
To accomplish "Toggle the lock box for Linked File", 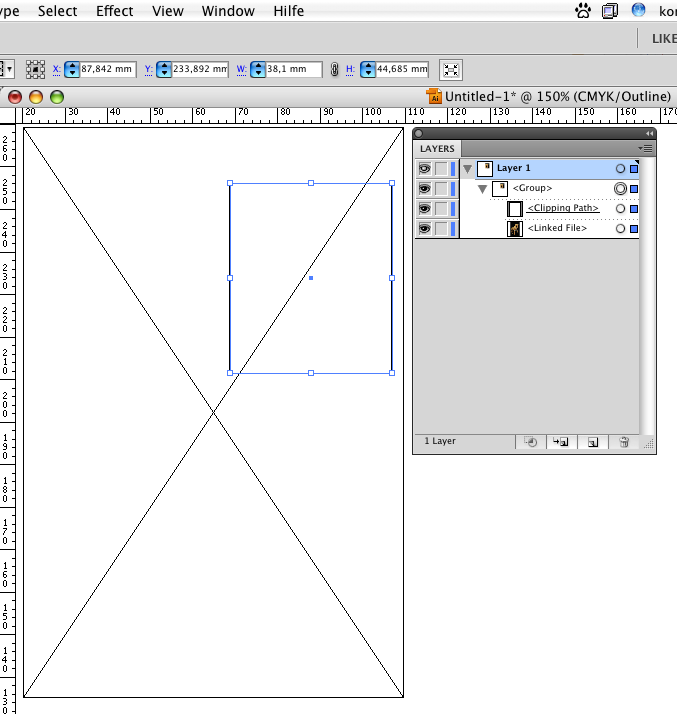I will 441,229.
